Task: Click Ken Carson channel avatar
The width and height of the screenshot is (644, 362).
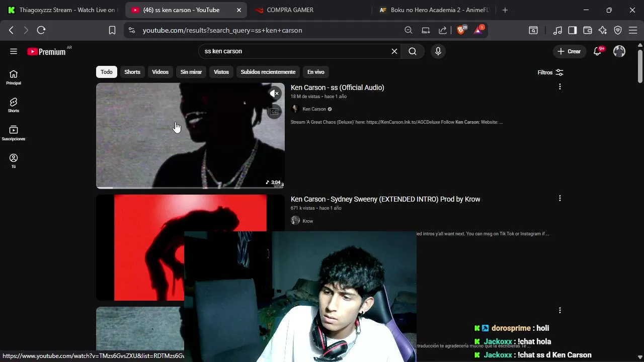Action: coord(295,109)
